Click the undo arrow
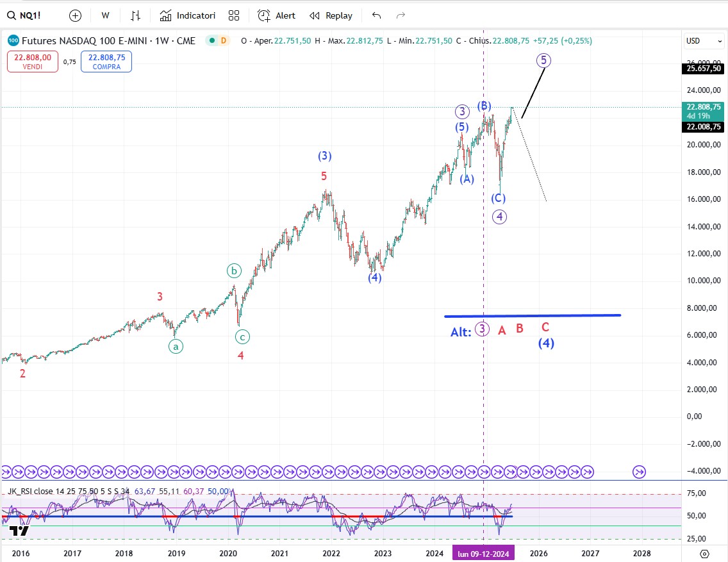 (377, 16)
